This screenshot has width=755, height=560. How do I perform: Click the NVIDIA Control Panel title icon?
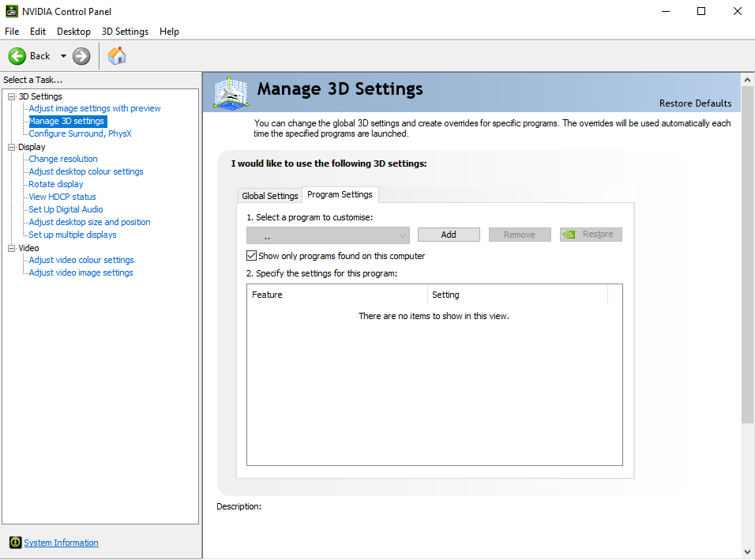pyautogui.click(x=12, y=11)
